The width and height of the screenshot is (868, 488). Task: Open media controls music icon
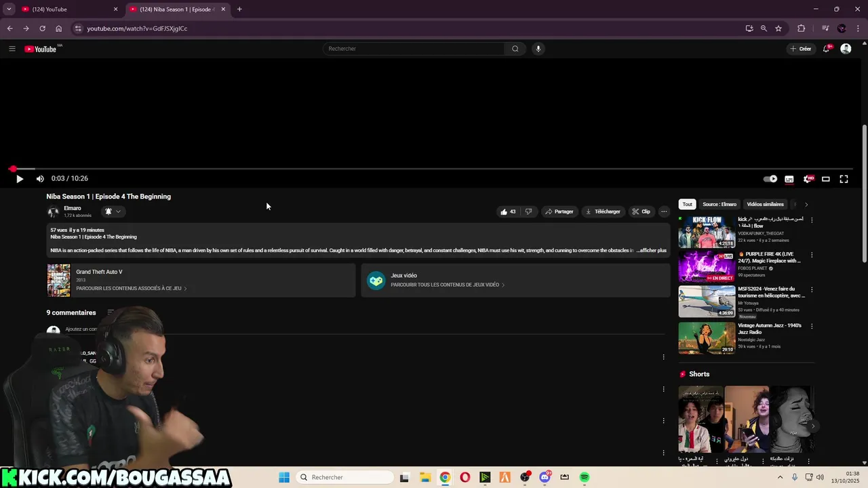point(825,28)
